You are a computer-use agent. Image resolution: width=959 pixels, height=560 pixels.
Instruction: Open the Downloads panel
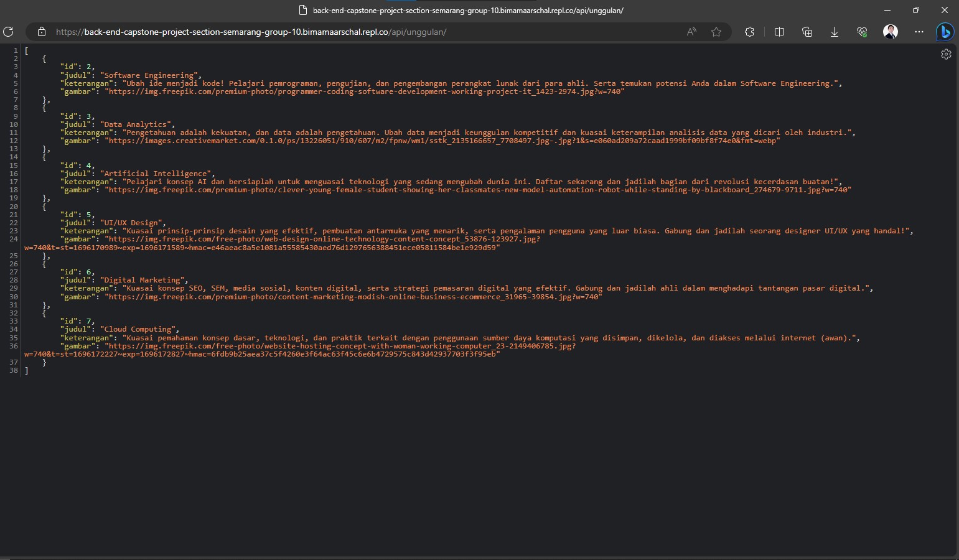(x=834, y=32)
